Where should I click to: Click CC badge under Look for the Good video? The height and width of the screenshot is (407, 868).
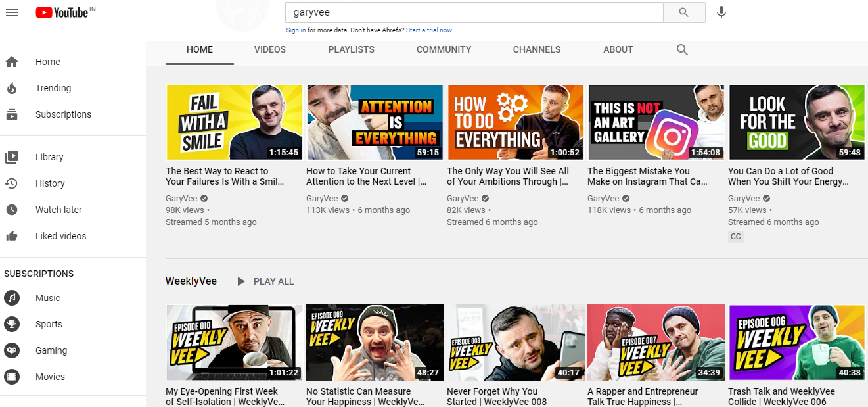736,237
